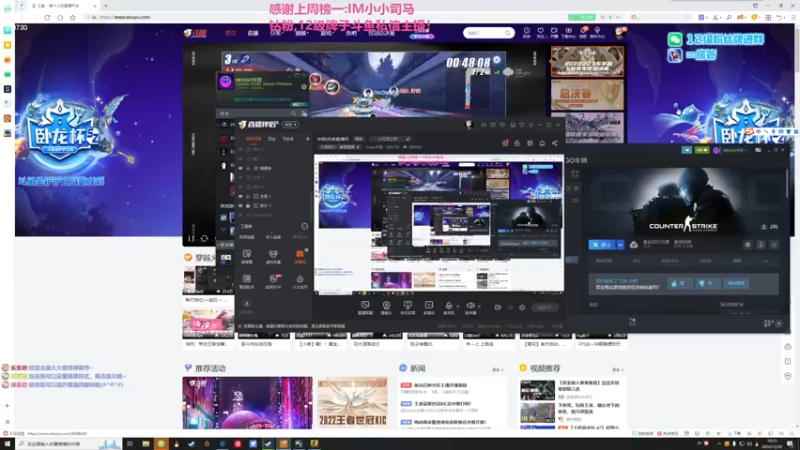The width and height of the screenshot is (800, 450).
Task: Expand the 视频 menu on the Douyu navigation bar
Action: [x=301, y=33]
